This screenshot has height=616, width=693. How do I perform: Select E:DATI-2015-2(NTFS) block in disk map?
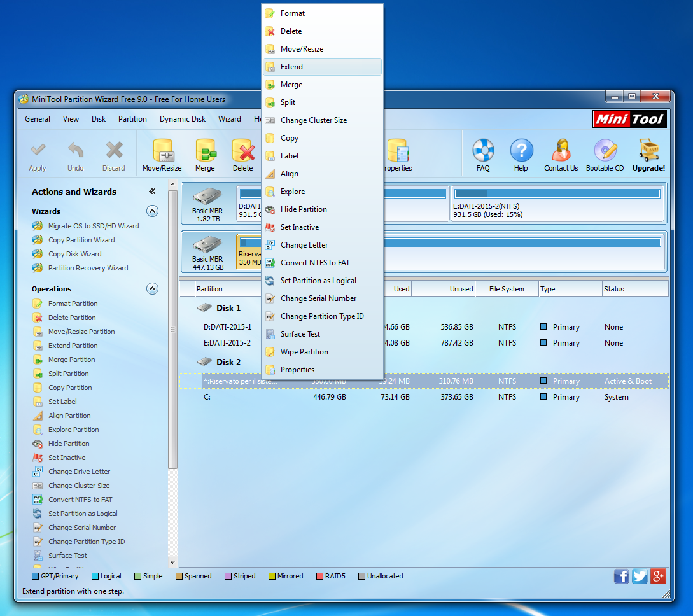557,203
